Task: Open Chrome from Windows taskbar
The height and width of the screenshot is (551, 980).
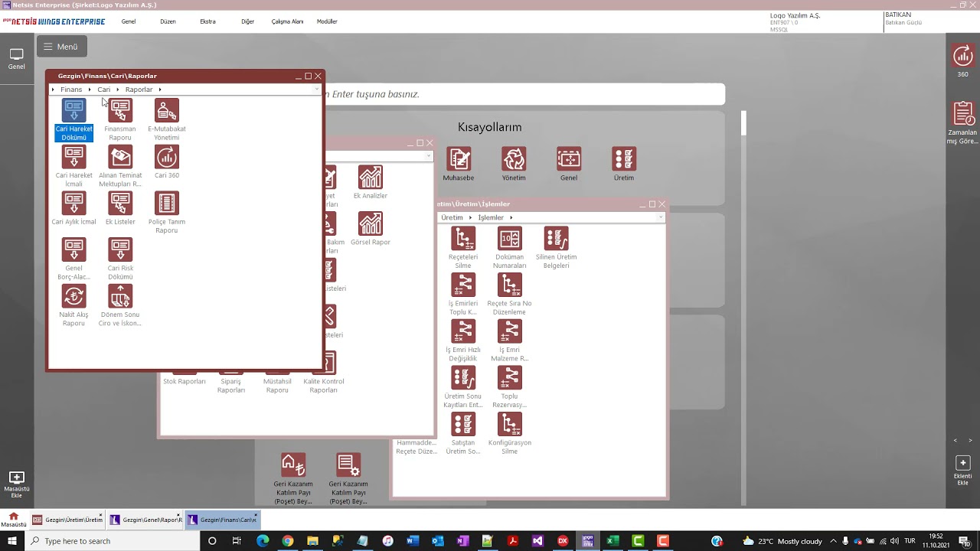Action: 287,541
